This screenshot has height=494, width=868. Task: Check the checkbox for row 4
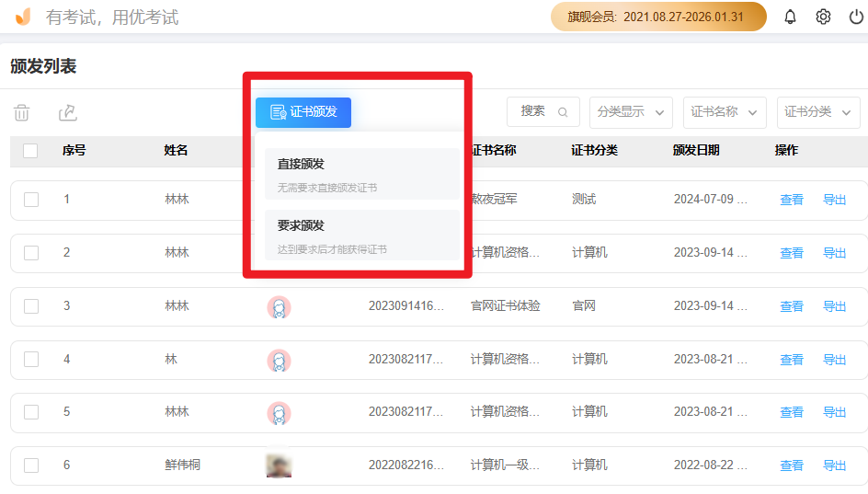point(31,360)
